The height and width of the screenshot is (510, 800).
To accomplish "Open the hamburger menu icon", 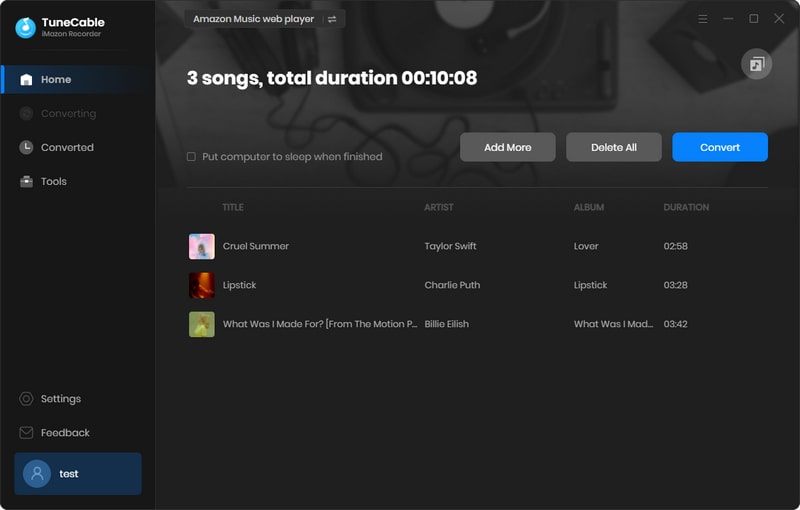I will point(703,19).
